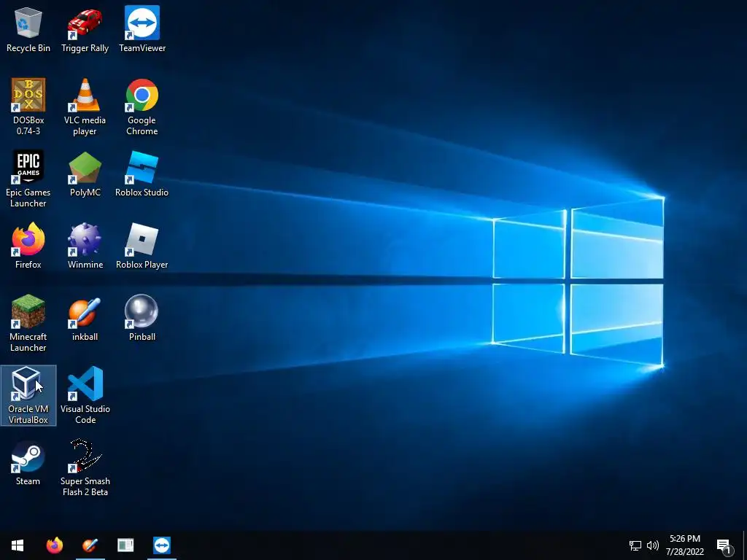This screenshot has width=747, height=560.
Task: Open the volume speaker tray icon
Action: point(653,545)
